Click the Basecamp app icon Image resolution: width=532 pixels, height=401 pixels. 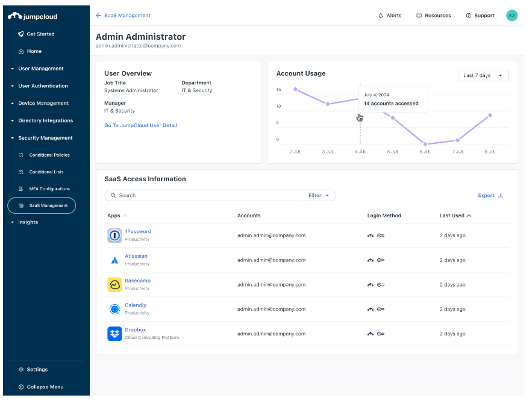[114, 285]
